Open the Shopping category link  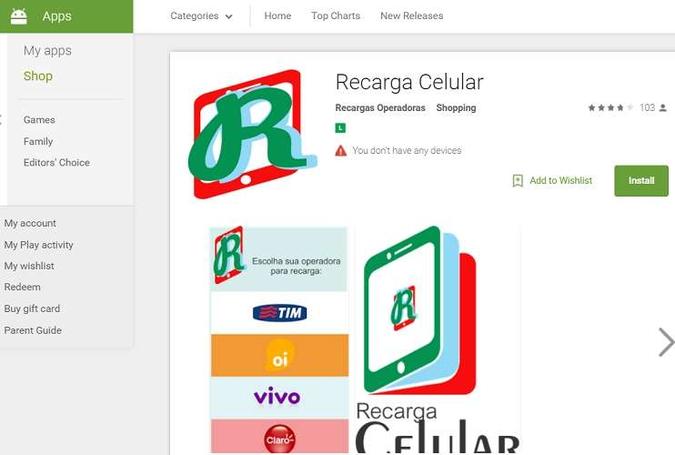456,108
